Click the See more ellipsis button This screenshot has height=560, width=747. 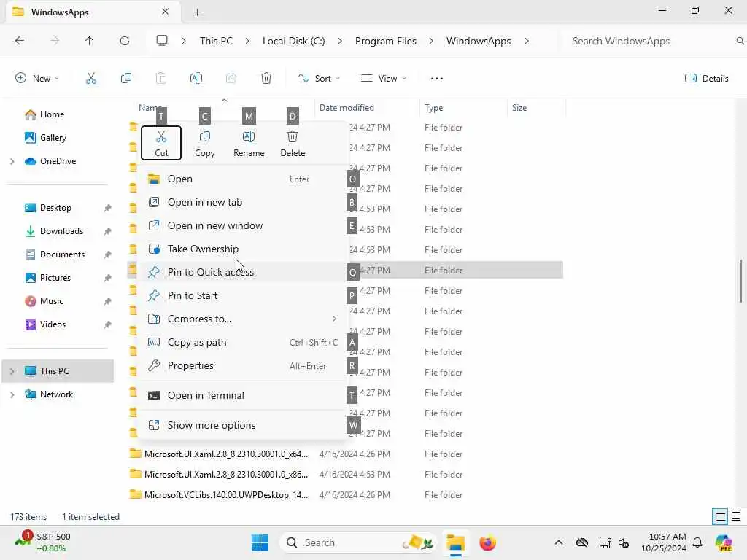437,79
